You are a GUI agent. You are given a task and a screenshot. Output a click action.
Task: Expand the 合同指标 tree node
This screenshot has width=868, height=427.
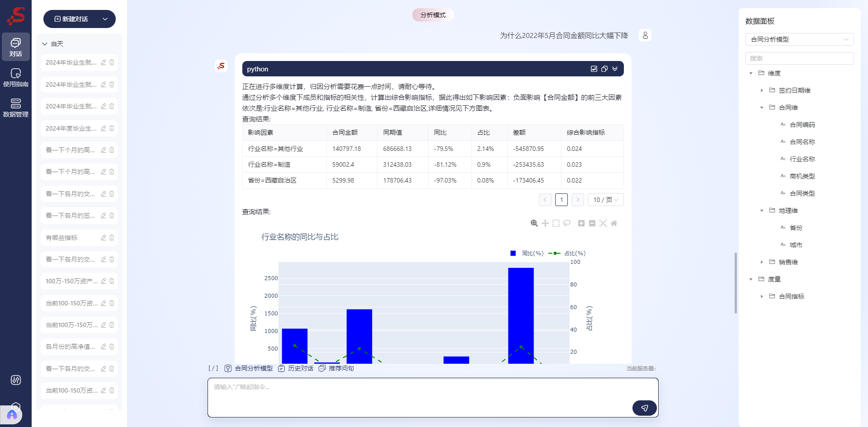click(x=762, y=296)
